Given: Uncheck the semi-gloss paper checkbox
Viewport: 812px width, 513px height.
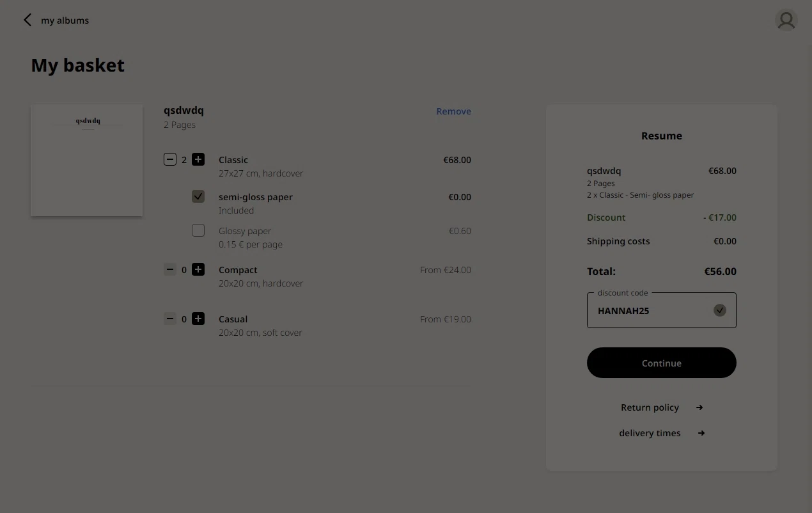Looking at the screenshot, I should (x=198, y=196).
